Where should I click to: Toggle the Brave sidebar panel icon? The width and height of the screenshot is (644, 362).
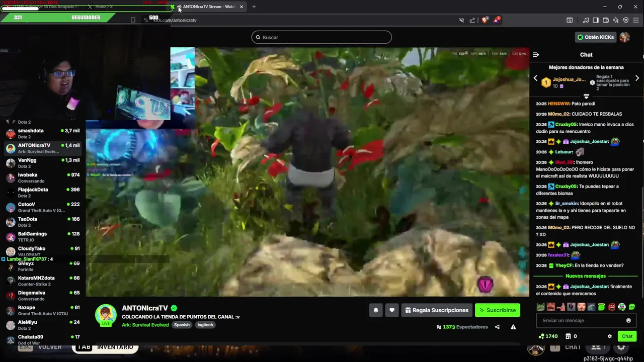[x=596, y=20]
